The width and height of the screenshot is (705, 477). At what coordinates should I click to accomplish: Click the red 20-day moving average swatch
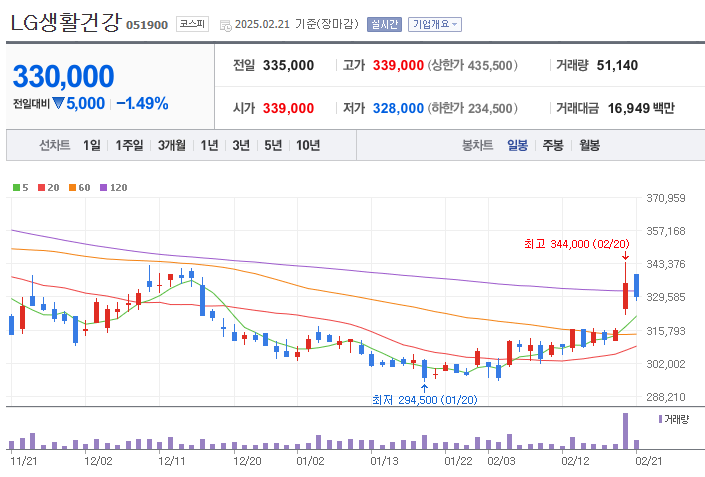(x=42, y=187)
